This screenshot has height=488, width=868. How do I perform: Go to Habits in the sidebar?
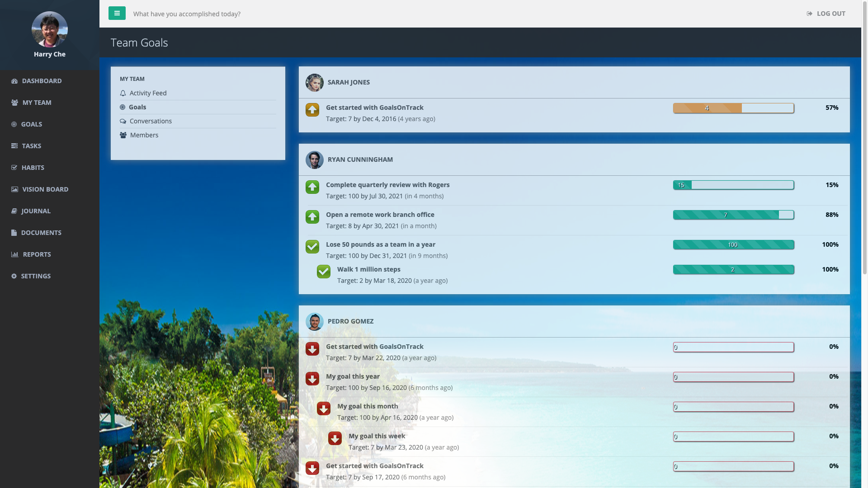[x=33, y=168]
